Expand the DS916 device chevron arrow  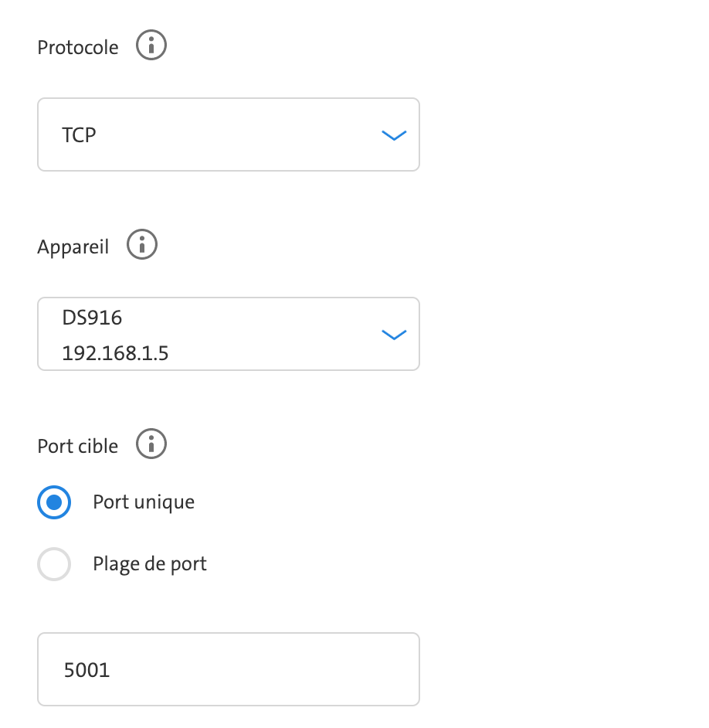tap(394, 335)
